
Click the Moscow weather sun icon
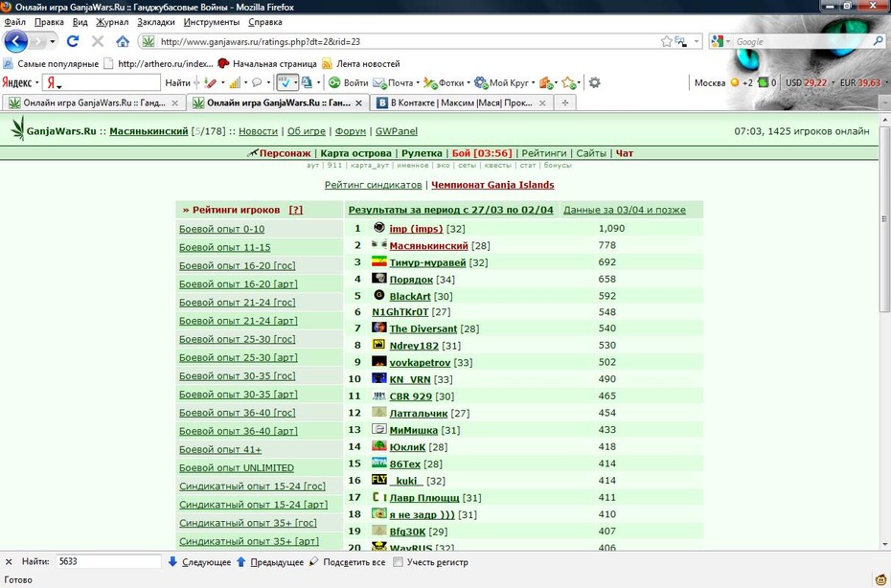pyautogui.click(x=734, y=83)
